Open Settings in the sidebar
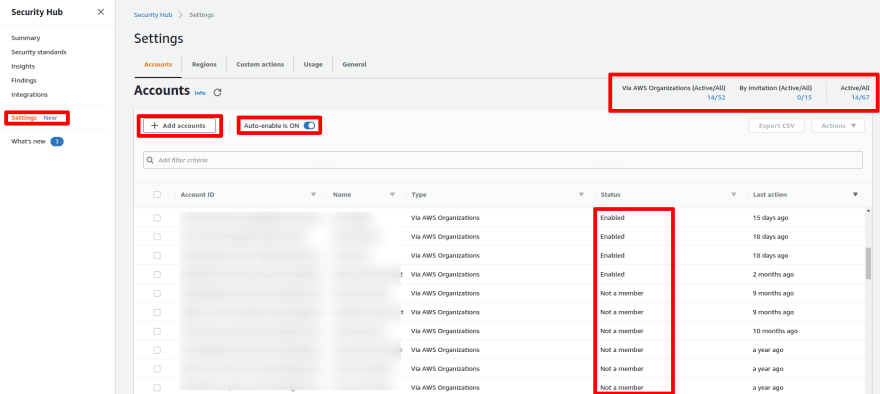The image size is (880, 394). [24, 118]
